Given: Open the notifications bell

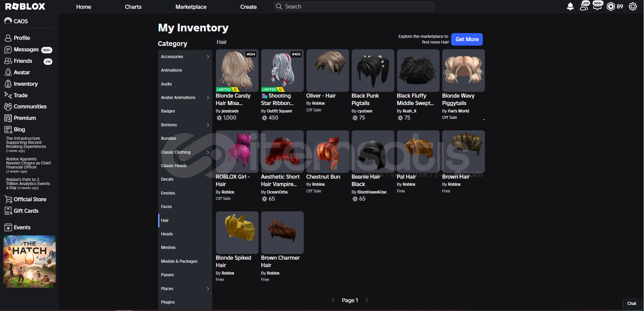Looking at the screenshot, I should 570,6.
